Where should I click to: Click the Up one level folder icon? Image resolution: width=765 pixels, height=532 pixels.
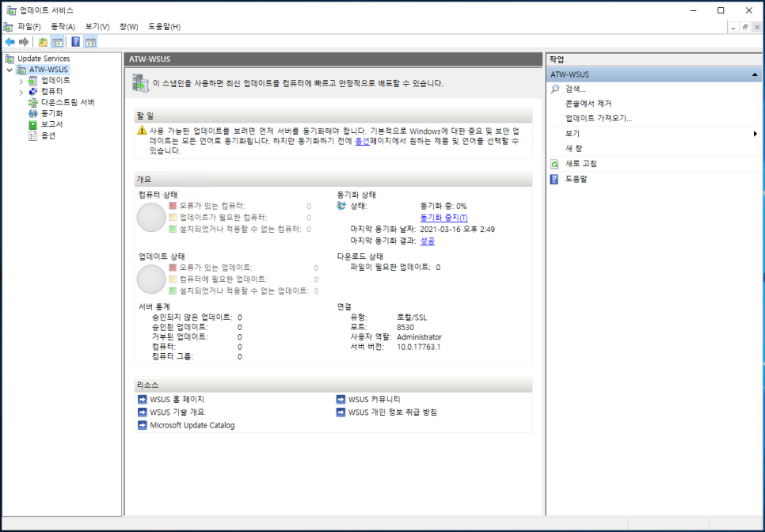[43, 42]
